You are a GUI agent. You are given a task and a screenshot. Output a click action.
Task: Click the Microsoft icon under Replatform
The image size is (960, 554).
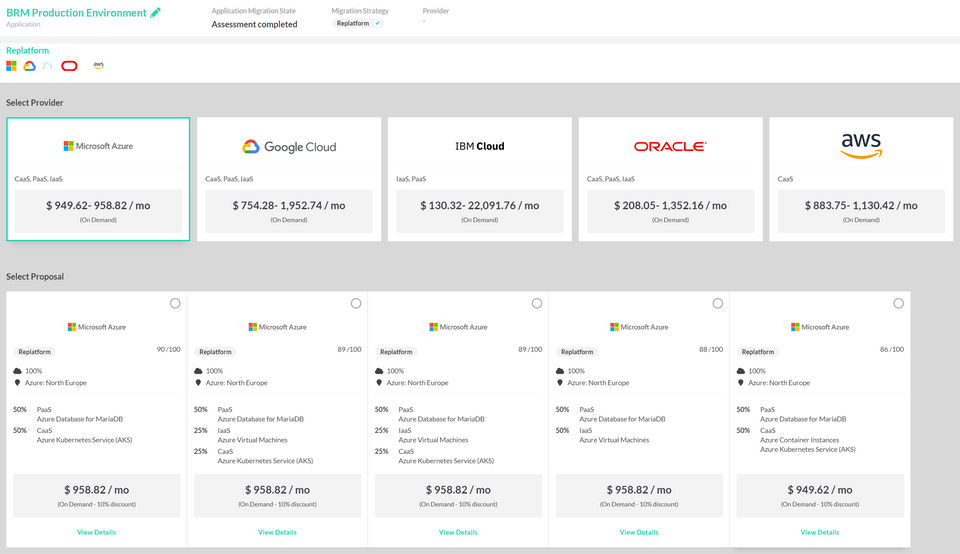pyautogui.click(x=12, y=66)
